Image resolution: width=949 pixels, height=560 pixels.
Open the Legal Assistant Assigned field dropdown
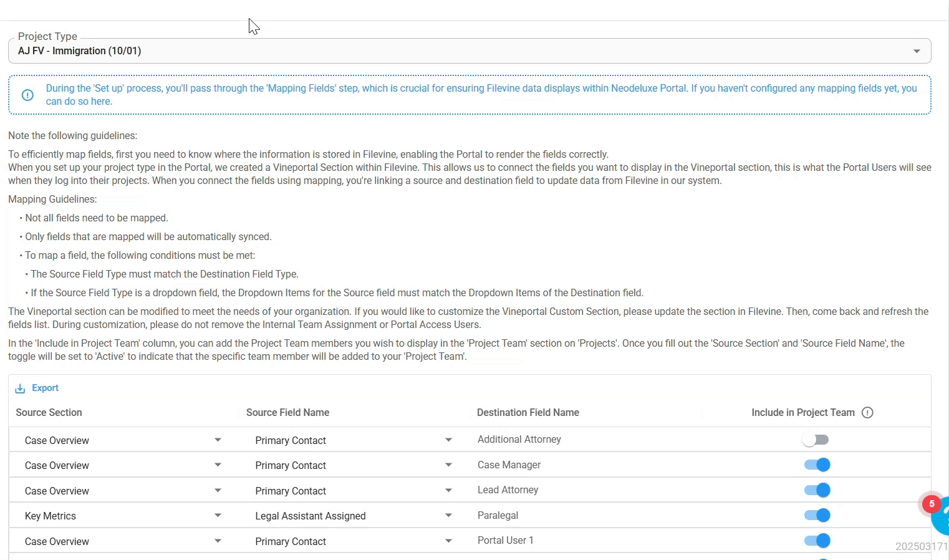[354, 516]
